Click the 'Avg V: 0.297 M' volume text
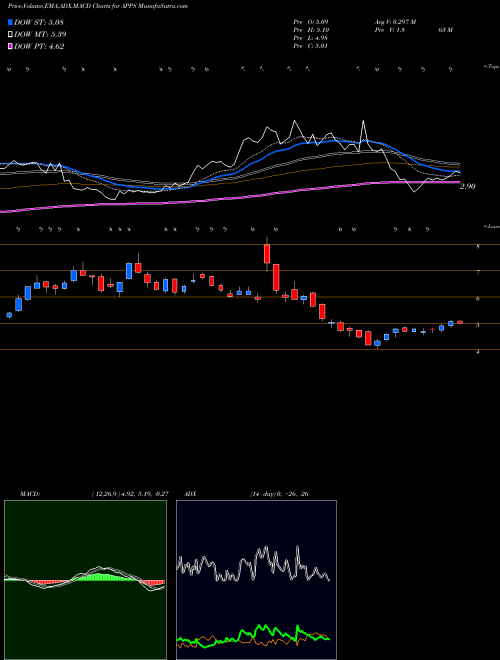500x660 pixels. (395, 22)
